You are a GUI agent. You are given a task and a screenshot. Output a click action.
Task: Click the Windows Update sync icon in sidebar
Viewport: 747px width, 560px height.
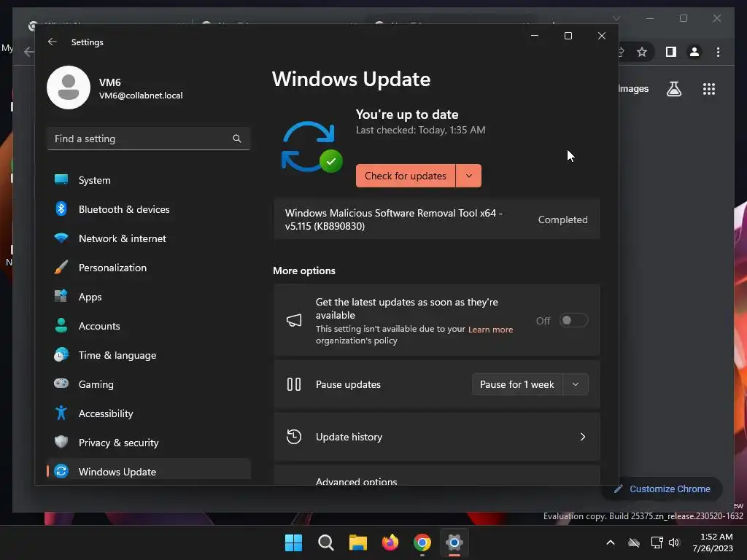click(x=61, y=472)
